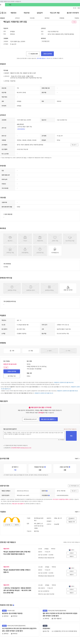Click the 건물 내부 경사로 icon
80x644 pixels.
coord(68,288)
